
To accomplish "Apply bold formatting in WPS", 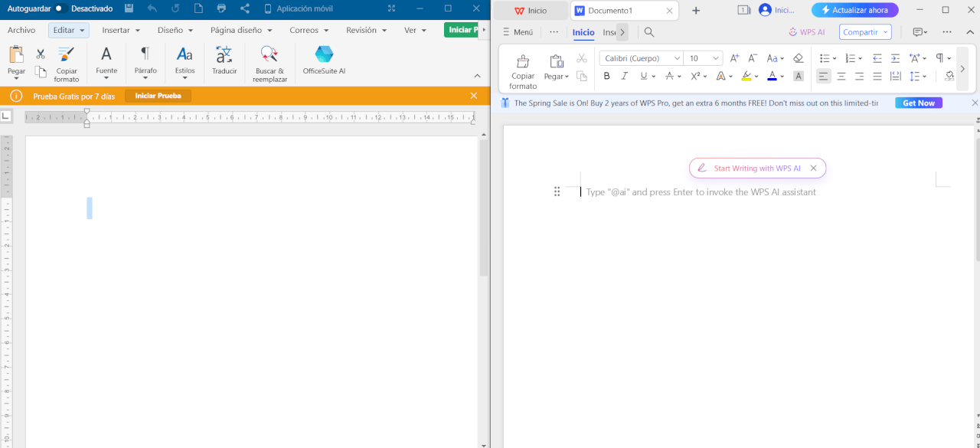I will [607, 76].
